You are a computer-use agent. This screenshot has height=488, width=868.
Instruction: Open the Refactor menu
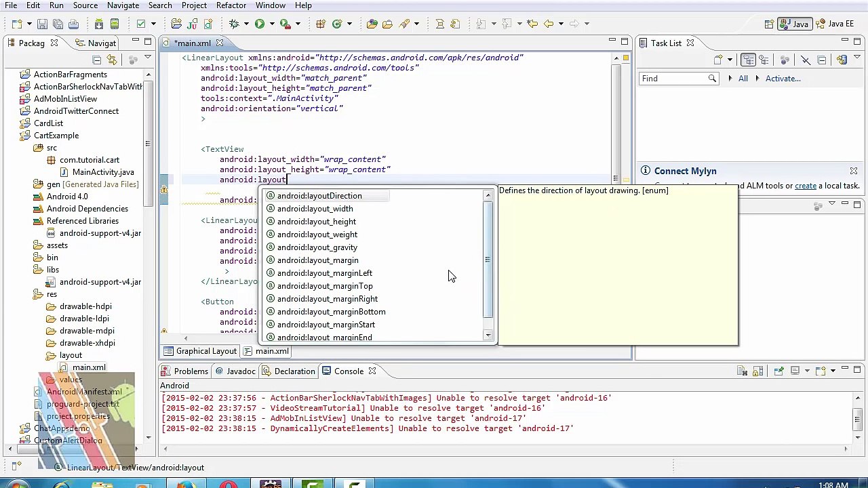tap(231, 5)
